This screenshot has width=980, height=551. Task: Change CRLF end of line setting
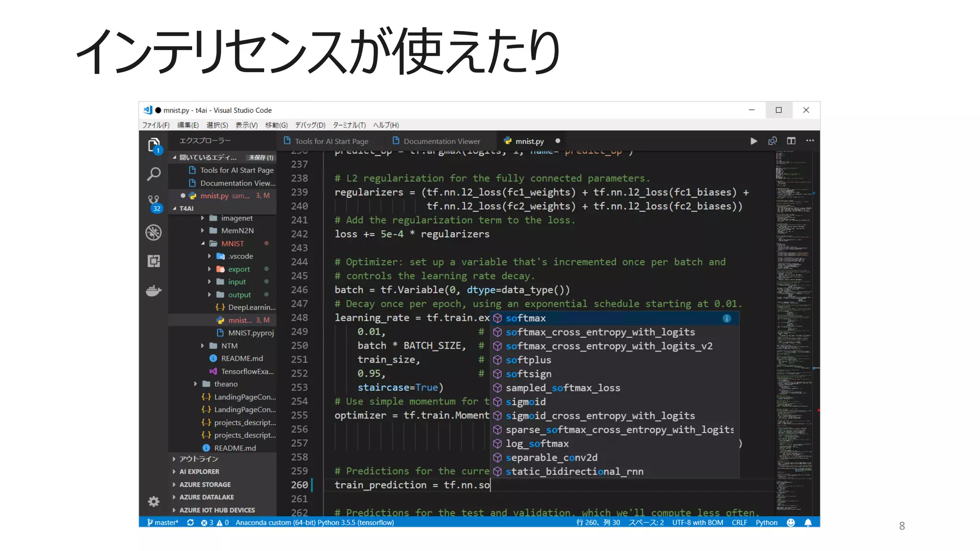click(x=739, y=522)
